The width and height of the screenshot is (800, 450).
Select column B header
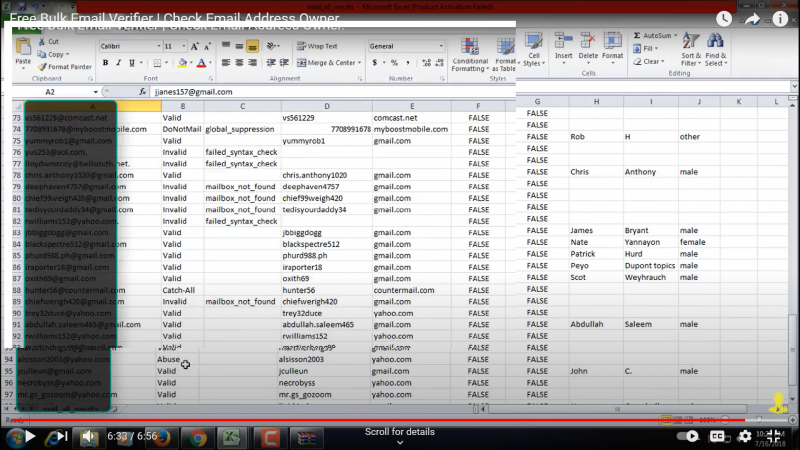tap(183, 106)
